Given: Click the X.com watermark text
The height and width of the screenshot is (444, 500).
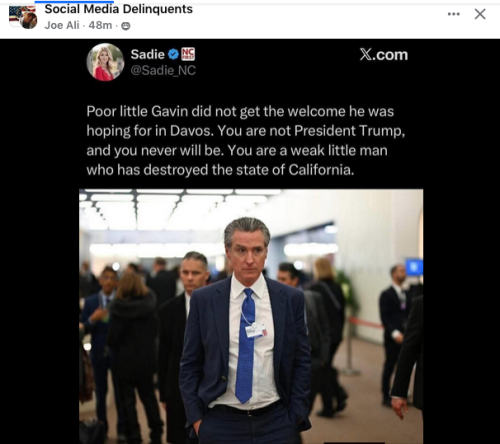Looking at the screenshot, I should (x=384, y=55).
